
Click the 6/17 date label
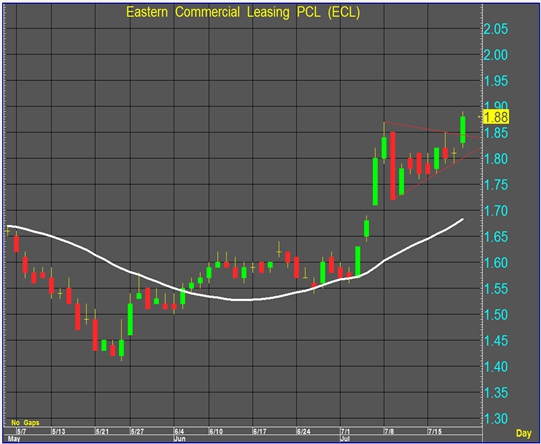pyautogui.click(x=259, y=432)
